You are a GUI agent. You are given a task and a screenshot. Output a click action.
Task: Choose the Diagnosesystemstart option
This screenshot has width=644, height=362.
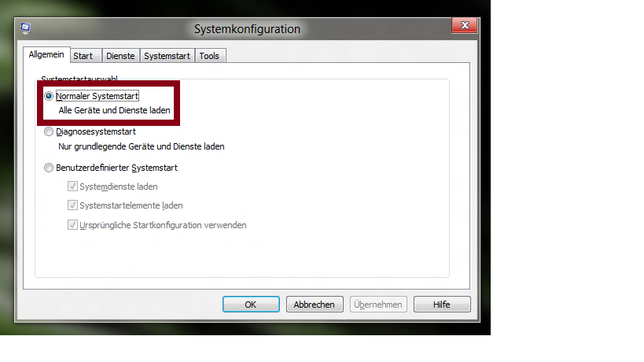(x=49, y=131)
